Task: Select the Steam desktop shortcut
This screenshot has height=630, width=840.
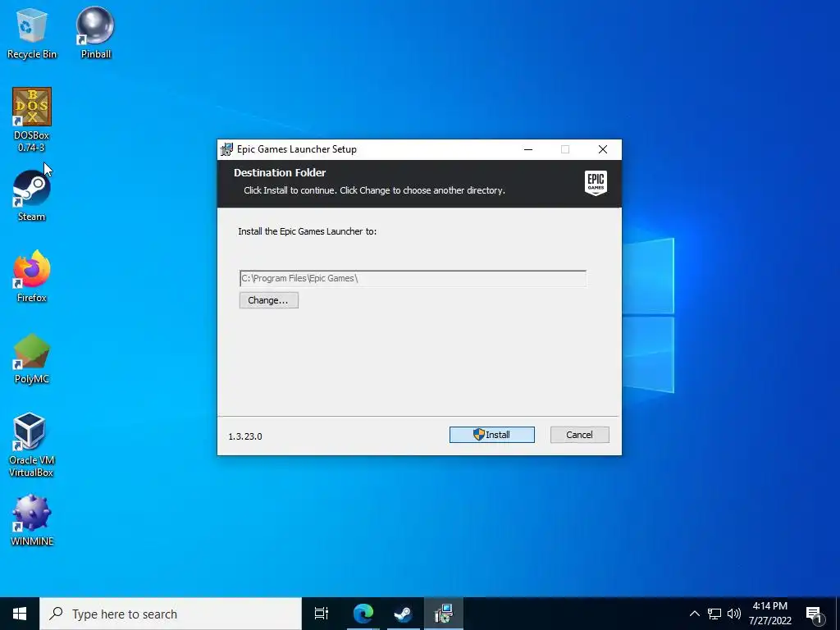Action: [x=32, y=195]
